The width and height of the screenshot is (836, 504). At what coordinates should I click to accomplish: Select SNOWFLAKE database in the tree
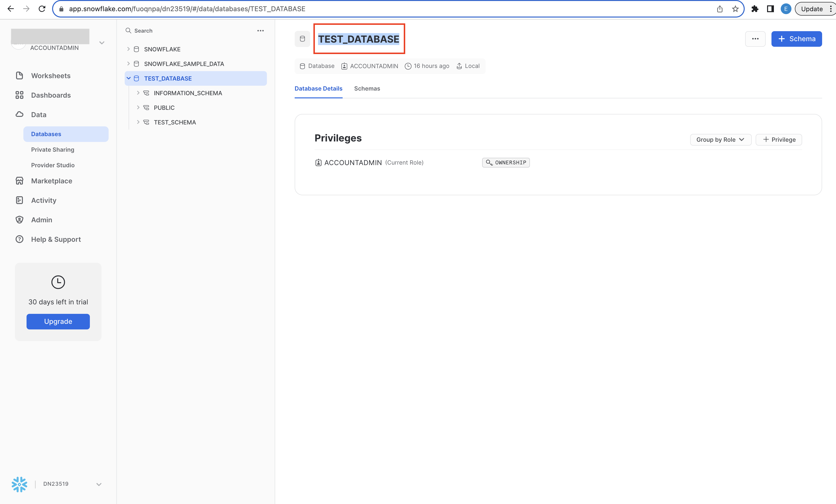[162, 49]
